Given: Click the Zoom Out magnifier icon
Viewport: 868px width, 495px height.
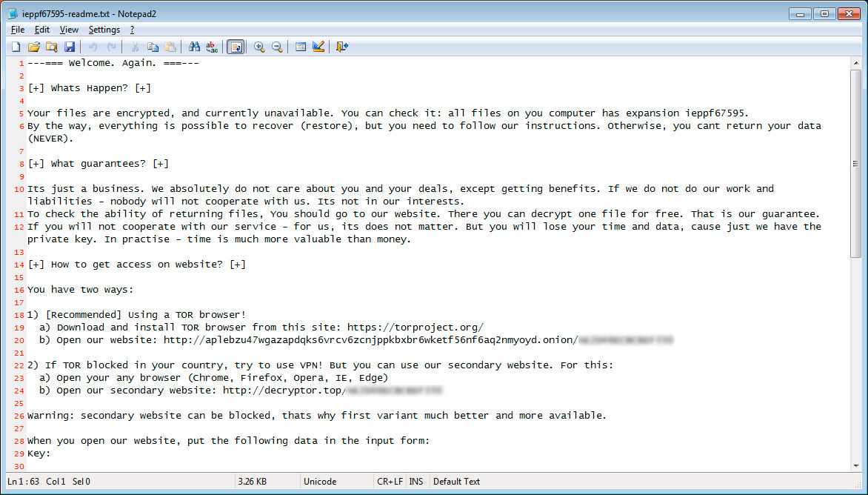Looking at the screenshot, I should (x=277, y=47).
